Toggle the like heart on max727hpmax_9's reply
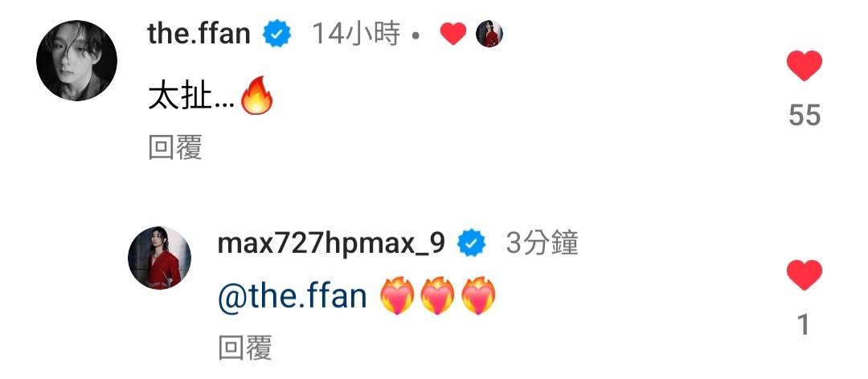The width and height of the screenshot is (868, 379). click(x=804, y=275)
